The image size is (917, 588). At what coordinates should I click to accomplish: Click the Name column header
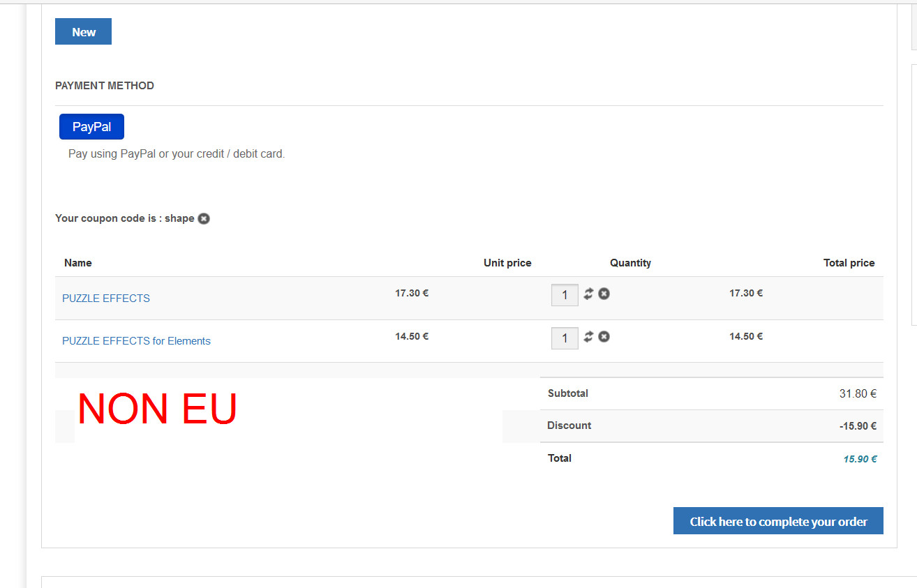78,263
